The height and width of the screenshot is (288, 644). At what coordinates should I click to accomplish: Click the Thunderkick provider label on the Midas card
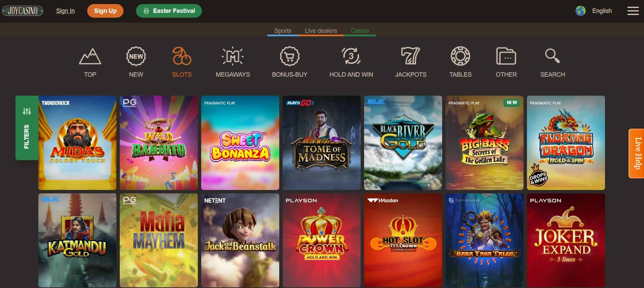(x=56, y=103)
